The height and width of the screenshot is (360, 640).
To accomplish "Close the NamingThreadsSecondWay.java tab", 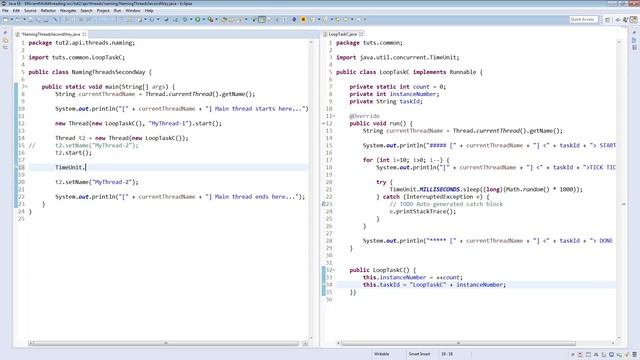I will coord(84,34).
